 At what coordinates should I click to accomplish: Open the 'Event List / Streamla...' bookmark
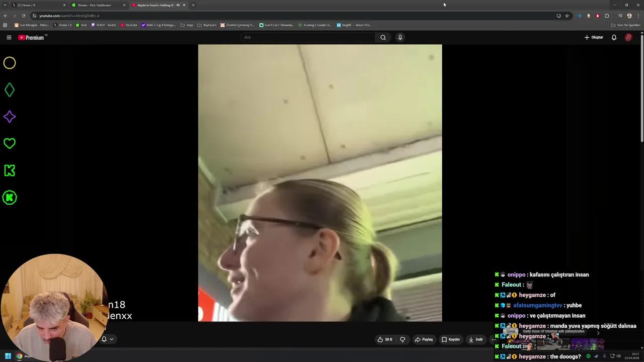[276, 25]
